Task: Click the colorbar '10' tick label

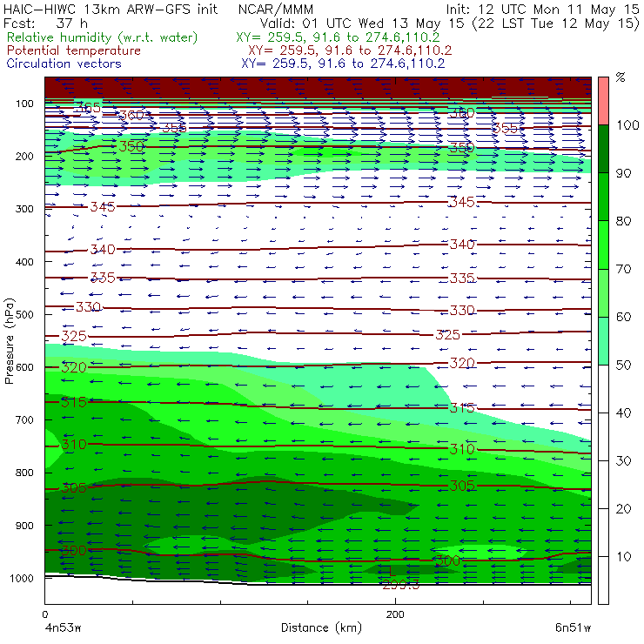Action: coord(623,556)
